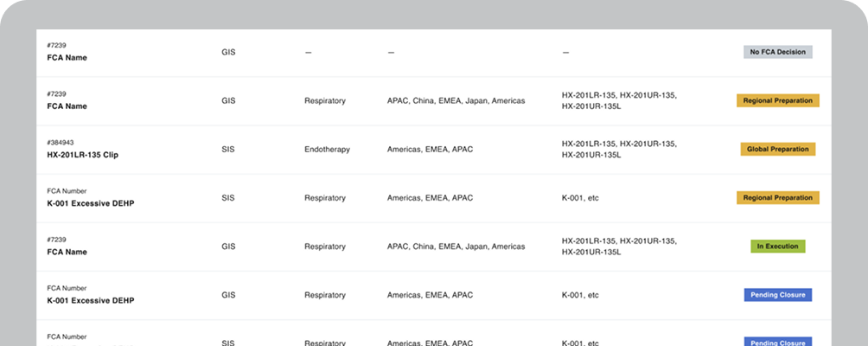Image resolution: width=868 pixels, height=346 pixels.
Task: Open FCA Name in the In Execution row
Action: tap(67, 252)
